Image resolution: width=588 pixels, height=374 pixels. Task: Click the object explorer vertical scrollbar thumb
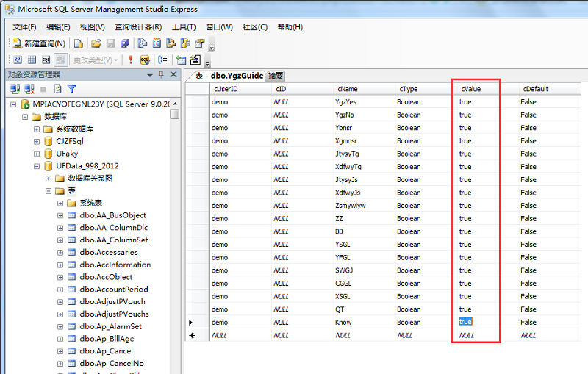click(175, 114)
